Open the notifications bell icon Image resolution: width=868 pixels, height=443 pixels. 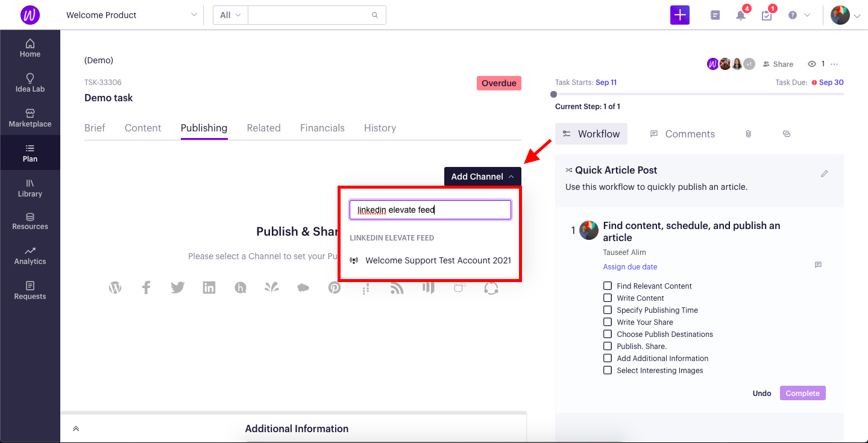click(741, 16)
